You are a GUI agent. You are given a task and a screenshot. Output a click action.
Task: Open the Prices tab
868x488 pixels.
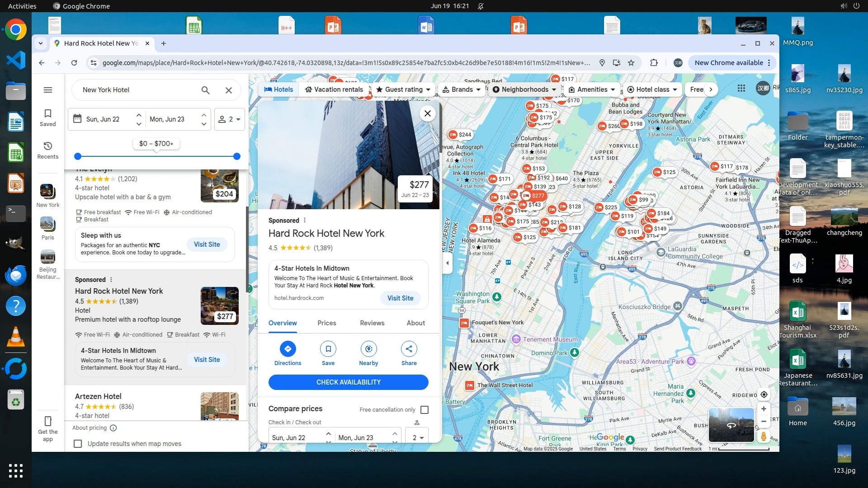point(326,323)
